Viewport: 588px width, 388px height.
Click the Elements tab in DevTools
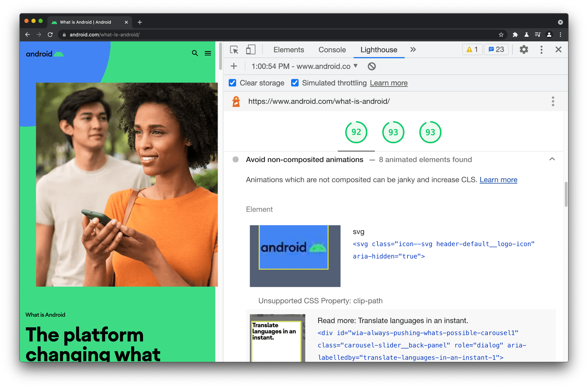tap(289, 49)
